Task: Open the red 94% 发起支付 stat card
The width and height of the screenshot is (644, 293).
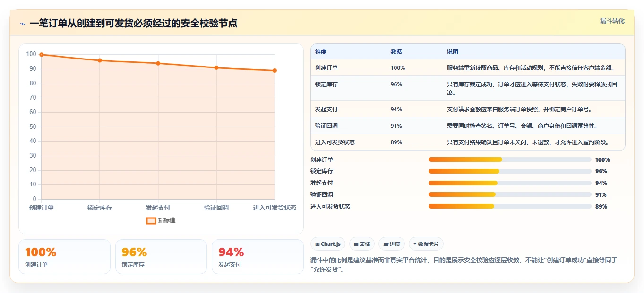Action: pos(258,257)
